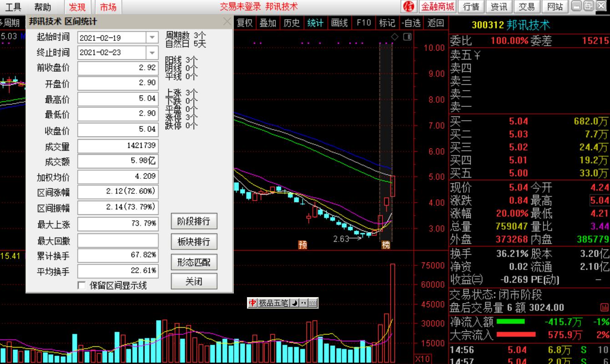Open the 行情 section
610x364 pixels.
471,6
